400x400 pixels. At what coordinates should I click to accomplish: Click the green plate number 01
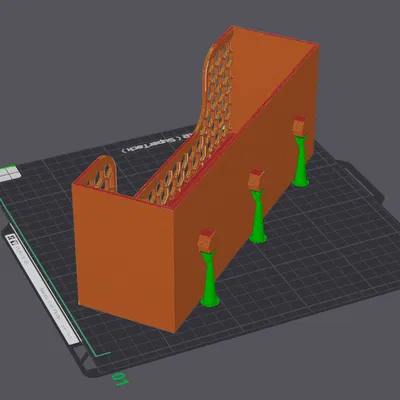coord(120,379)
